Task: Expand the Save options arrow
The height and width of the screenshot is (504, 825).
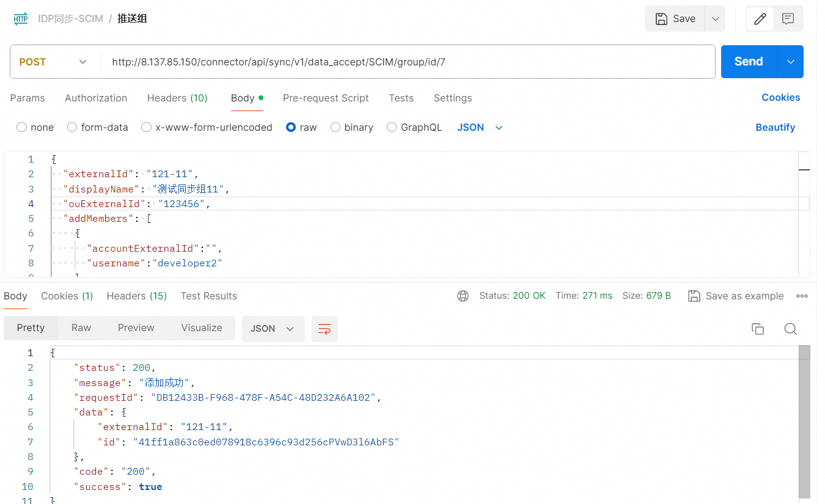Action: point(715,18)
